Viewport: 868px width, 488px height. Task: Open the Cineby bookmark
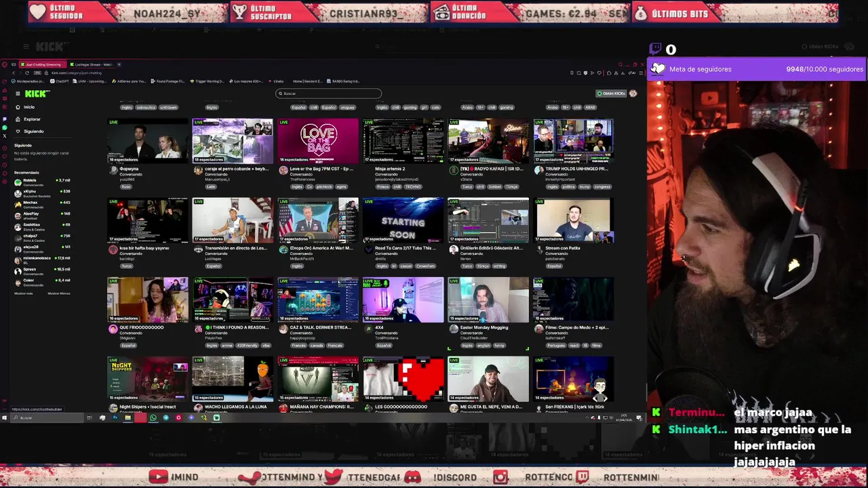click(276, 81)
